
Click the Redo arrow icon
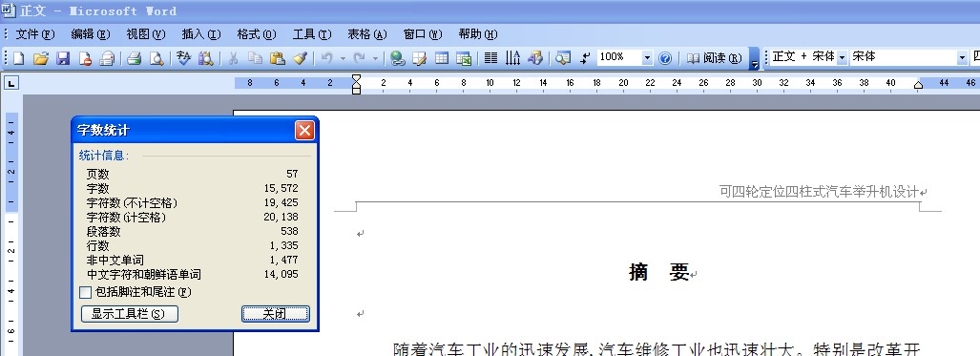[x=360, y=58]
